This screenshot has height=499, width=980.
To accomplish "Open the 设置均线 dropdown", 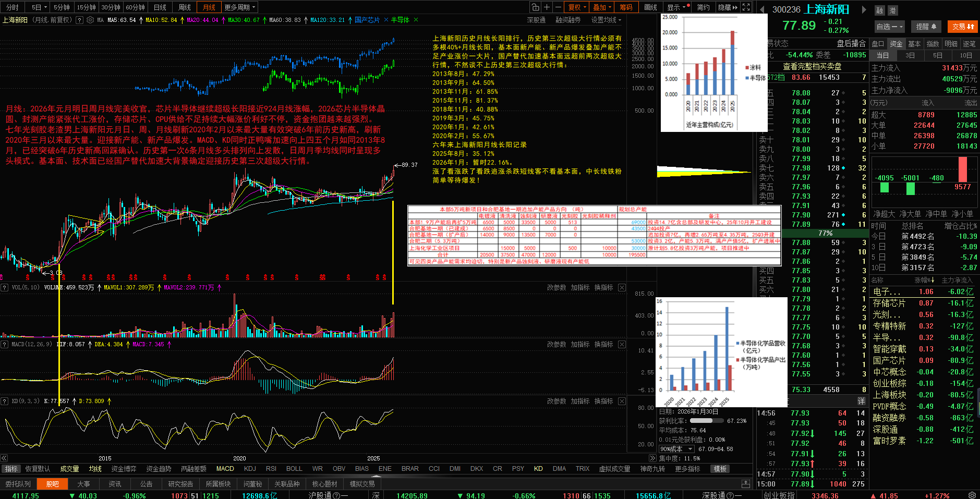I will click(x=606, y=20).
